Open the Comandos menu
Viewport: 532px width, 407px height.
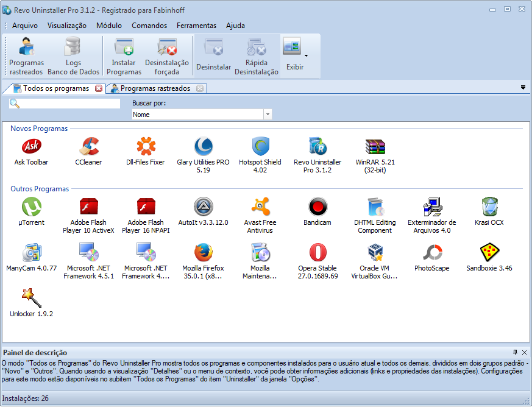click(x=149, y=26)
